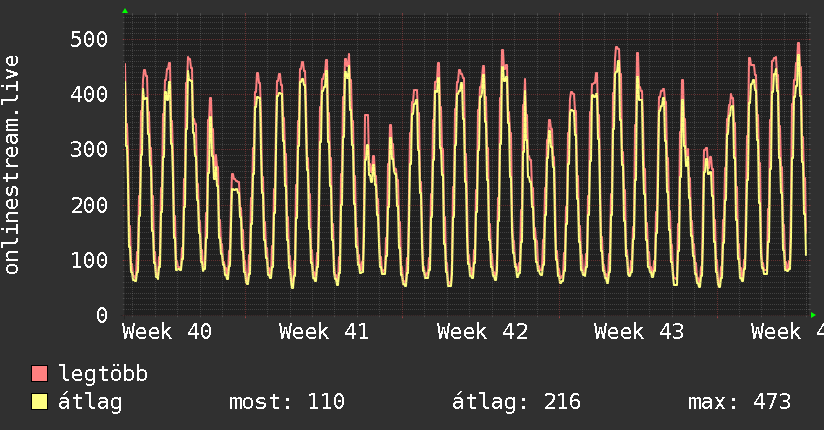Image resolution: width=824 pixels, height=430 pixels.
Task: Select the legtöbb legend label
Action: tap(103, 374)
